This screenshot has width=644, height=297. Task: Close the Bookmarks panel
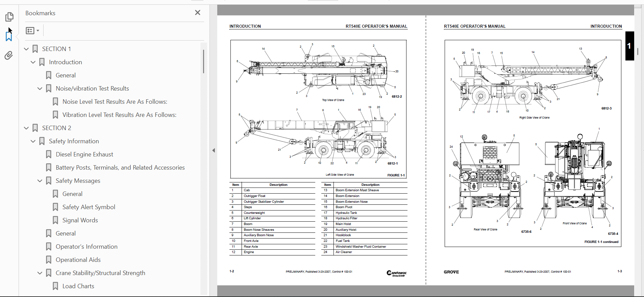198,13
